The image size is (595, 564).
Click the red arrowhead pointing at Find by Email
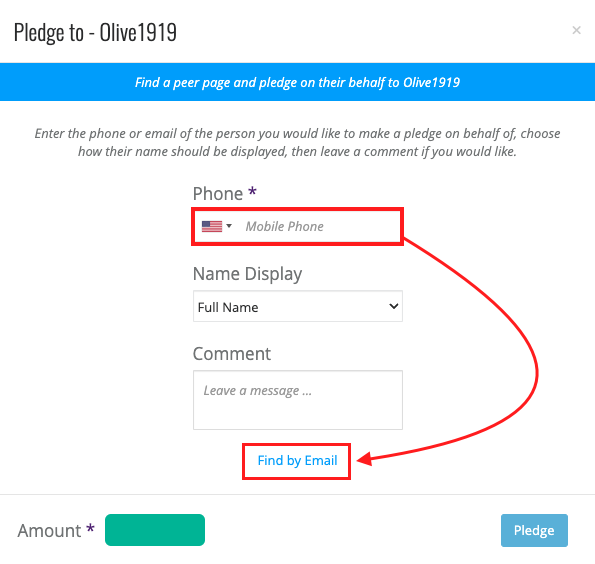pyautogui.click(x=364, y=459)
